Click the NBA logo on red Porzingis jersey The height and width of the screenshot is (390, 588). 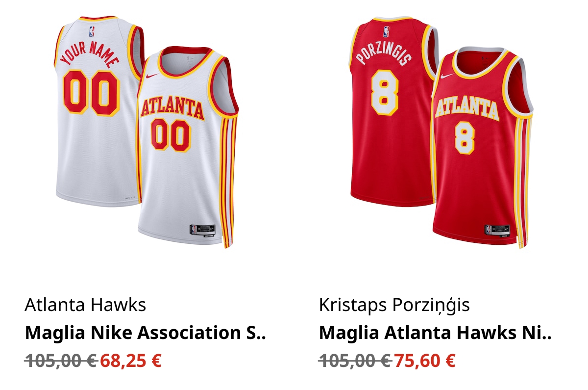pos(386,32)
